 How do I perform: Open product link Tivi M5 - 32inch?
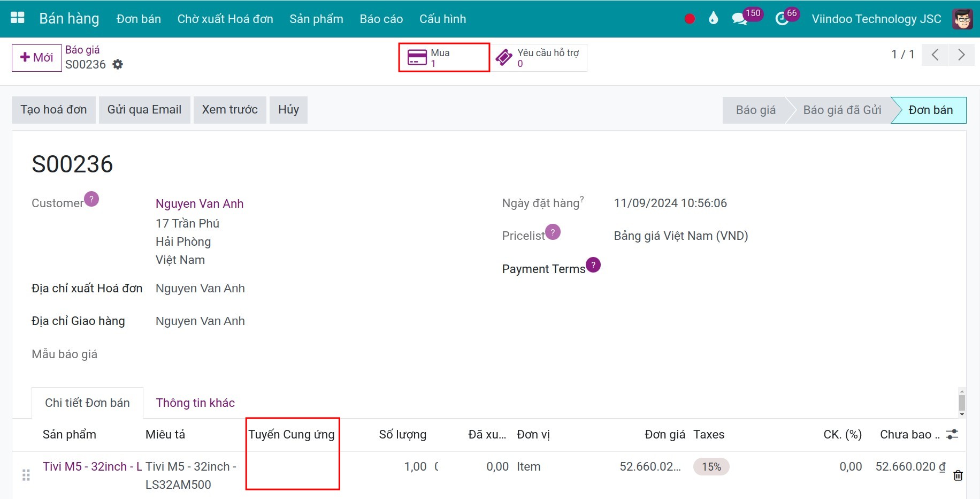[x=93, y=467]
